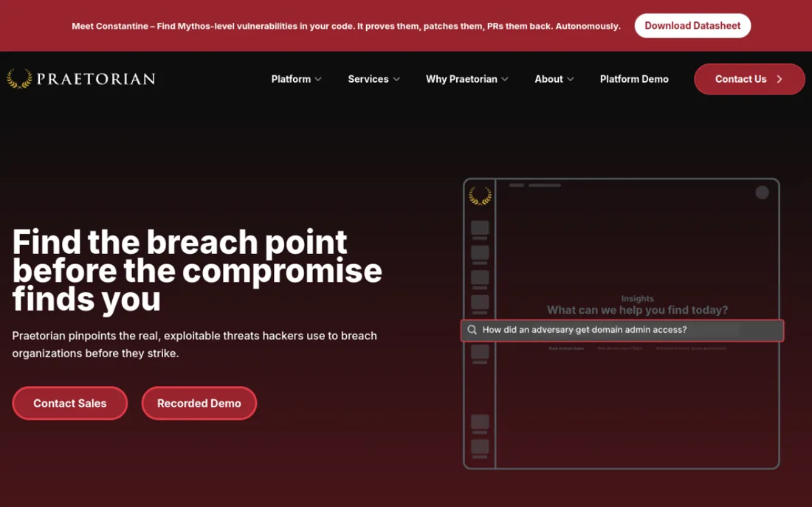The height and width of the screenshot is (507, 812).
Task: Click the PRAETORIAN wordmark text
Action: [x=96, y=79]
